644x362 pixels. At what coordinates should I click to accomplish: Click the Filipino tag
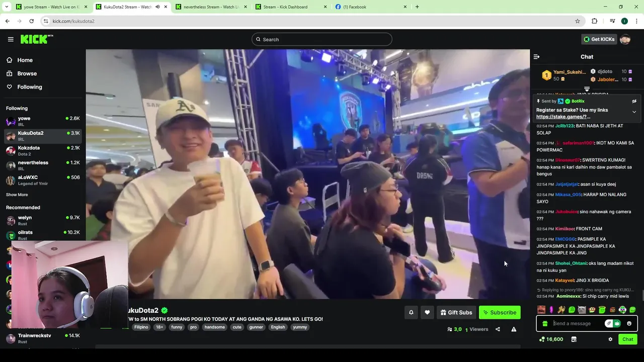coord(141,327)
